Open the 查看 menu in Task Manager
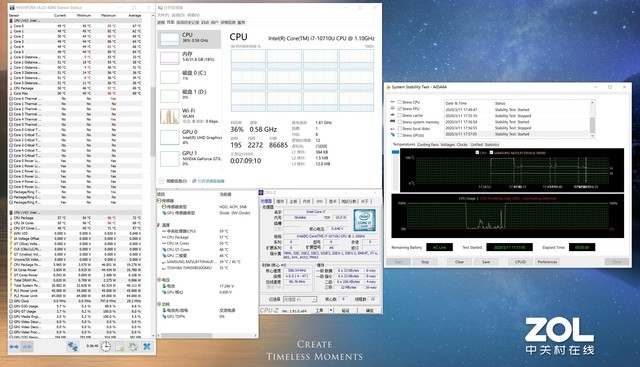 click(x=193, y=15)
